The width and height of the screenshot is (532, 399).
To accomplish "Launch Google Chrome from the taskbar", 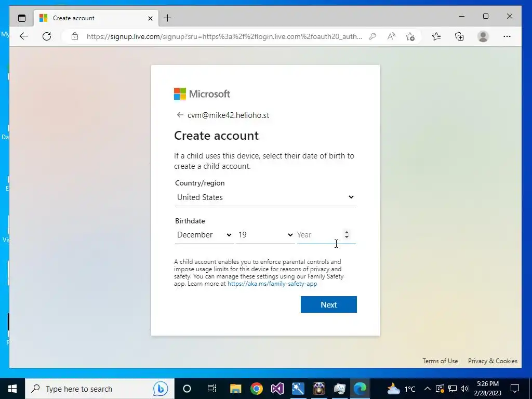I will click(x=257, y=389).
